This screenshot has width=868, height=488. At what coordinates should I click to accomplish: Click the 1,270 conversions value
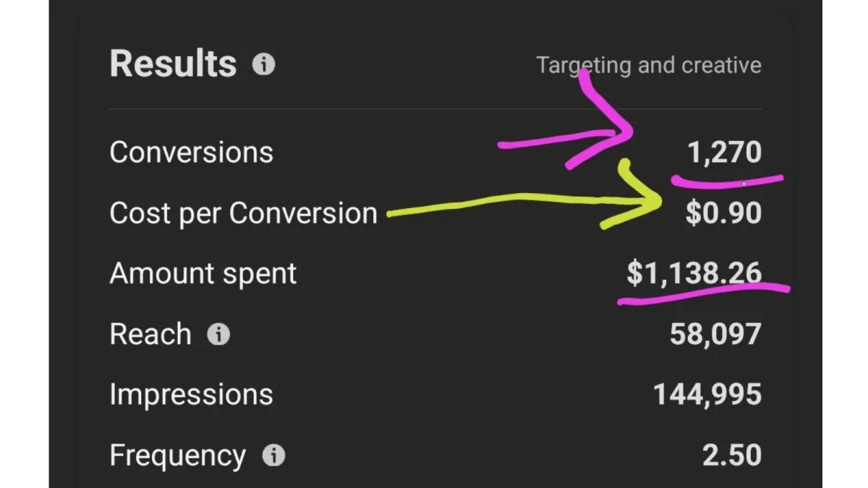coord(725,153)
